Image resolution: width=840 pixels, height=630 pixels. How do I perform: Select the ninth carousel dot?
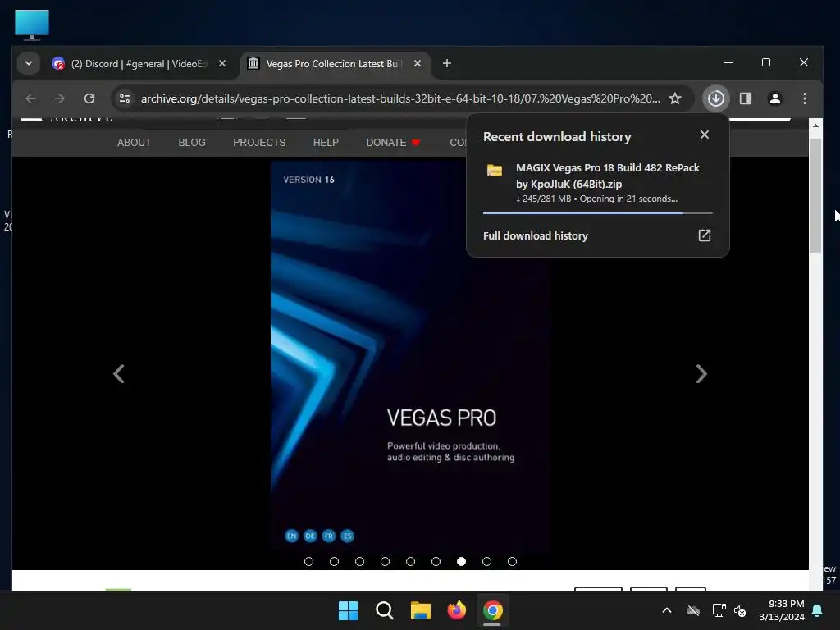tap(512, 561)
